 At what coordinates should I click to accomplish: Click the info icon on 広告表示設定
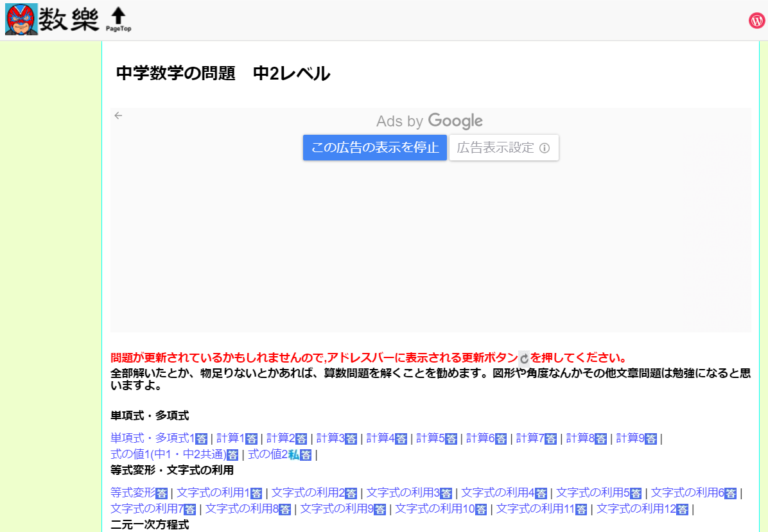[x=544, y=148]
